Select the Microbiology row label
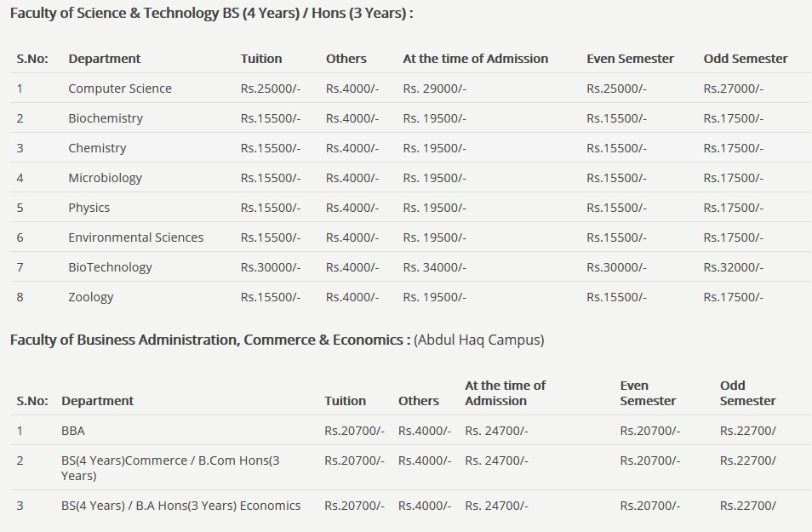Viewport: 812px width, 532px height. coord(106,178)
